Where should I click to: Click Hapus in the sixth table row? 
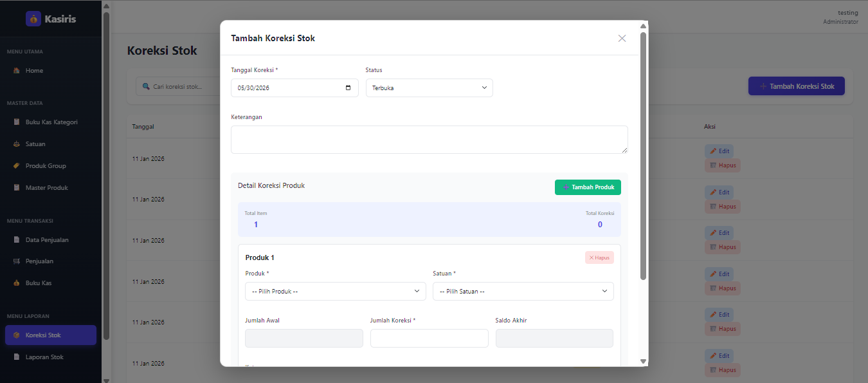coord(723,370)
